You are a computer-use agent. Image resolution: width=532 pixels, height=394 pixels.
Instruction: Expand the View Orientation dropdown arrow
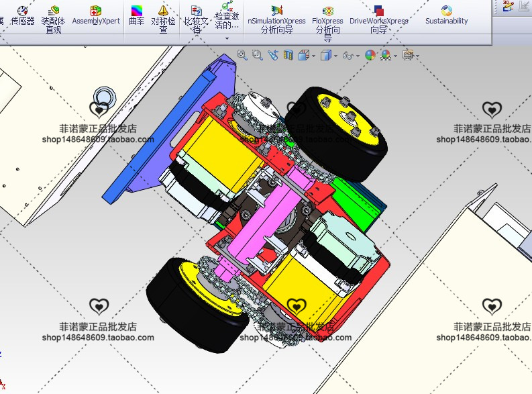tap(313, 56)
